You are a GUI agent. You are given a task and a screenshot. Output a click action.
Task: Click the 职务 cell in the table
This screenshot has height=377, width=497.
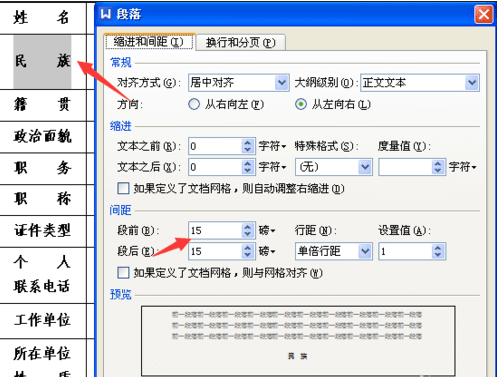click(x=43, y=168)
